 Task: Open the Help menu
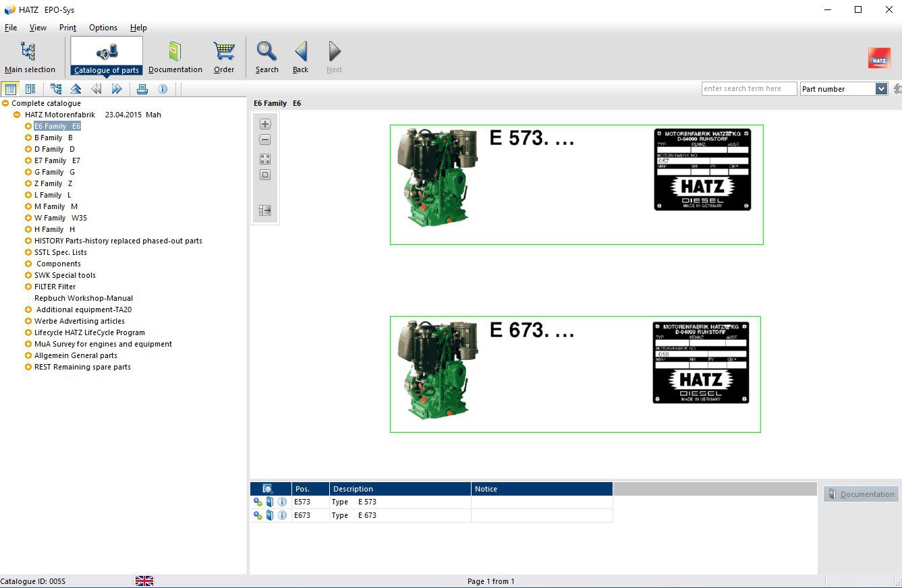138,28
